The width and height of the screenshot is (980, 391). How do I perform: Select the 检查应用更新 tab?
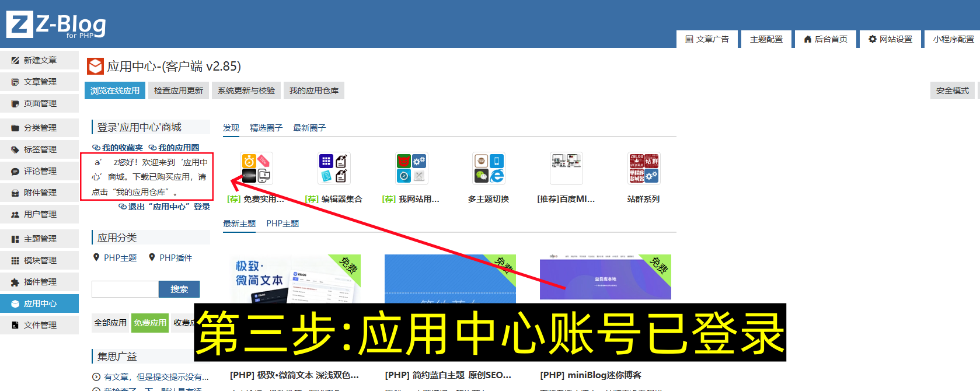[x=179, y=90]
